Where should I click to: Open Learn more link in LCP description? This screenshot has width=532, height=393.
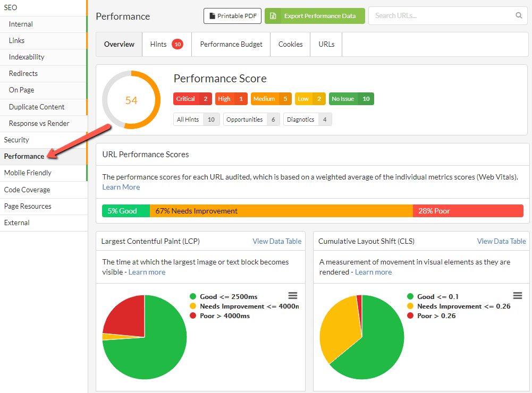coord(147,272)
